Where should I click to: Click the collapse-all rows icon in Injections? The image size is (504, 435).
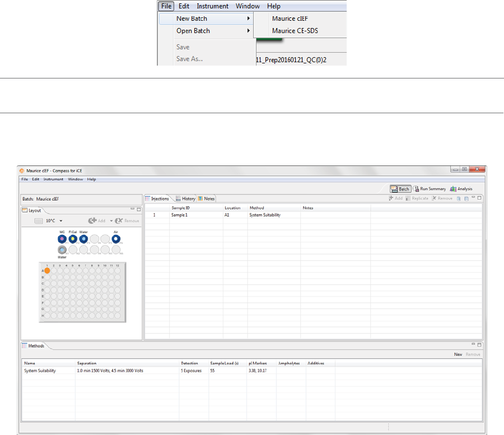(466, 198)
